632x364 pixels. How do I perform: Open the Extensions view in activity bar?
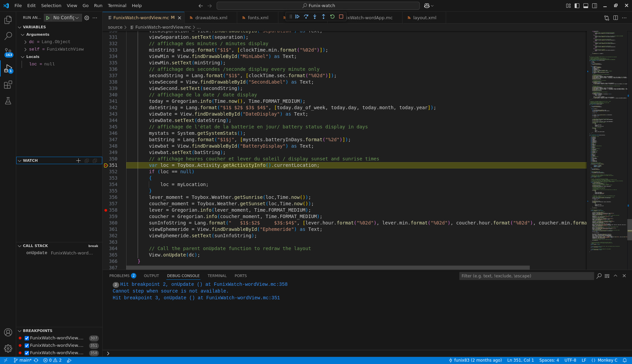coord(8,85)
